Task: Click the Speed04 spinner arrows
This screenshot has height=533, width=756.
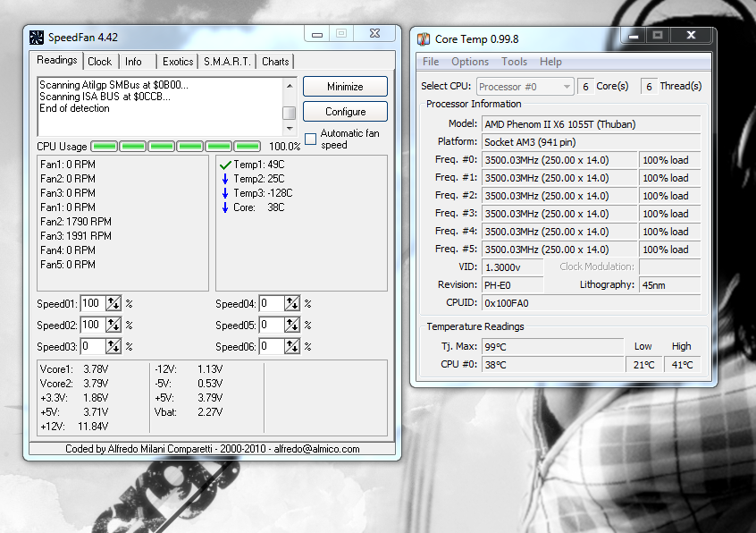Action: (291, 303)
